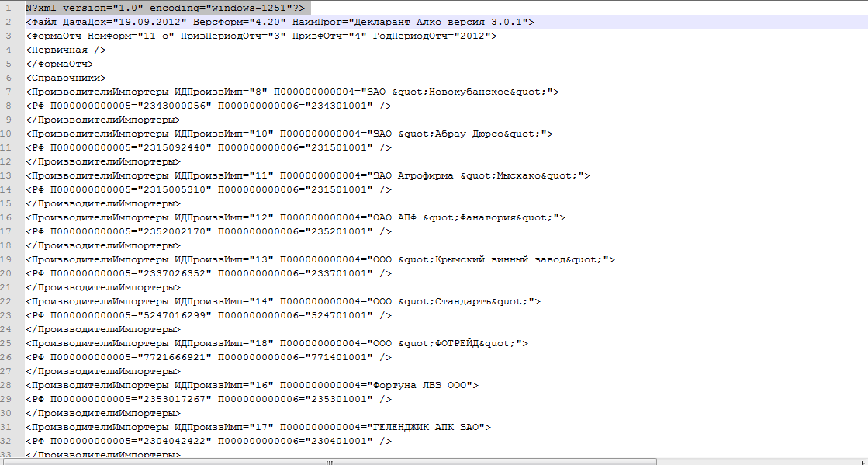Screen dimensions: 868x465
Task: Click the ИДПроизвИмп value "8" on line 7
Action: pos(258,92)
